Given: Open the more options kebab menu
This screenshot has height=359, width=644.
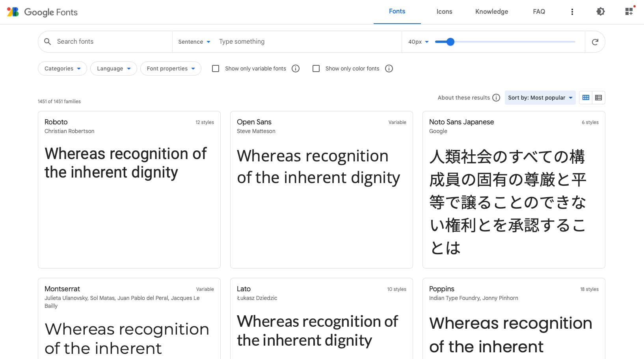Looking at the screenshot, I should coord(572,12).
